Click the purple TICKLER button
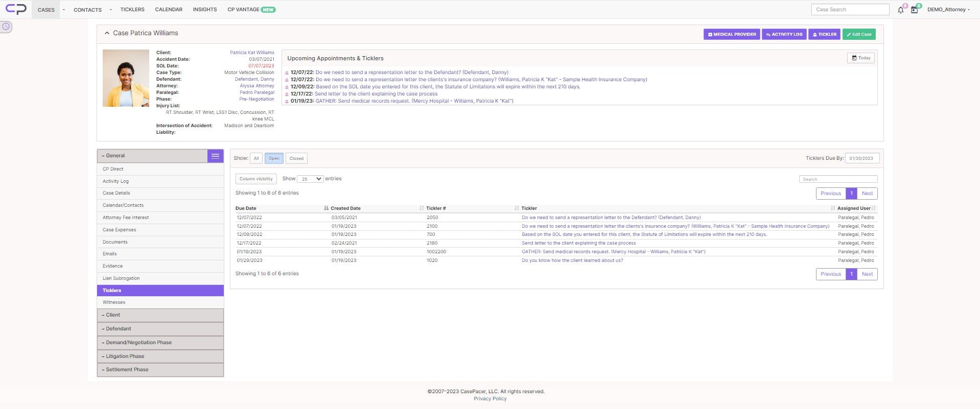The height and width of the screenshot is (409, 980). click(825, 34)
